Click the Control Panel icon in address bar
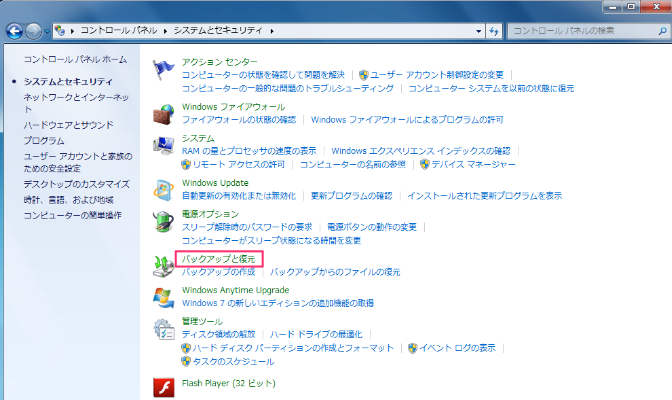Viewport: 672px width, 400px height. point(60,30)
